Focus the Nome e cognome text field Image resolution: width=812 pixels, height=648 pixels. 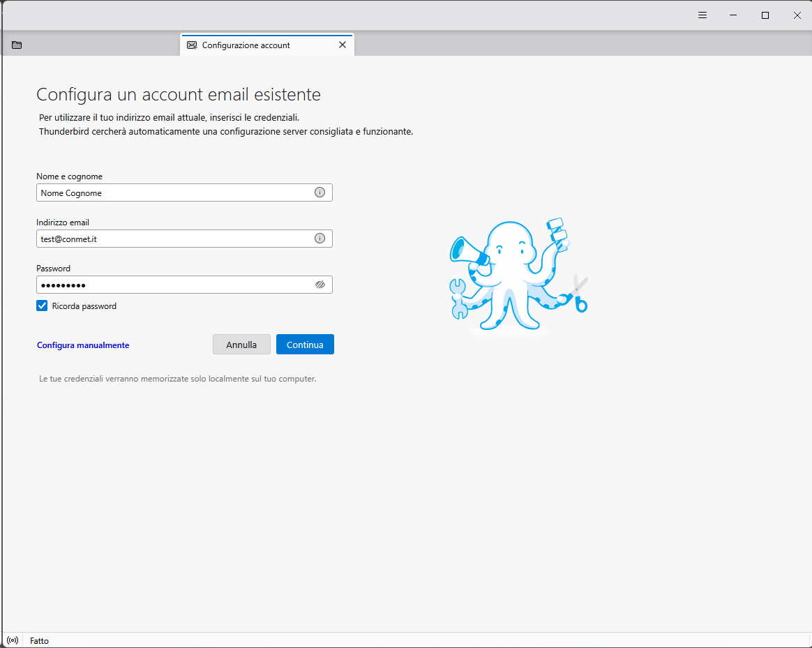(x=174, y=193)
